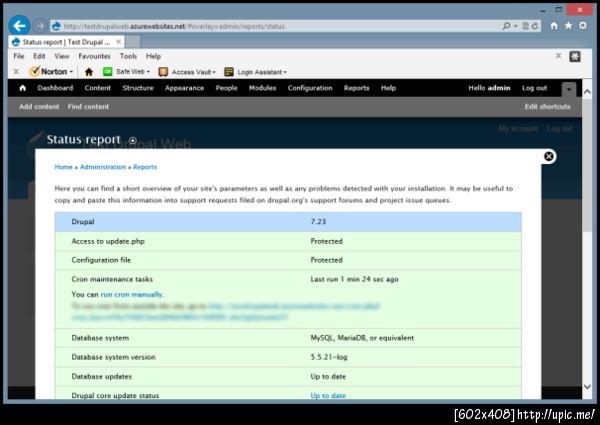Open the Access Vault dropdown
The width and height of the screenshot is (600, 425).
pyautogui.click(x=187, y=72)
